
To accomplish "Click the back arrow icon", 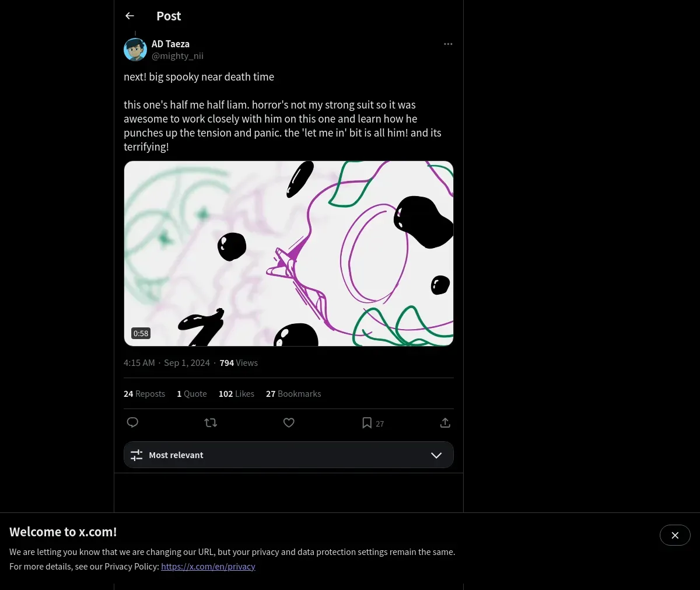I will pyautogui.click(x=130, y=16).
